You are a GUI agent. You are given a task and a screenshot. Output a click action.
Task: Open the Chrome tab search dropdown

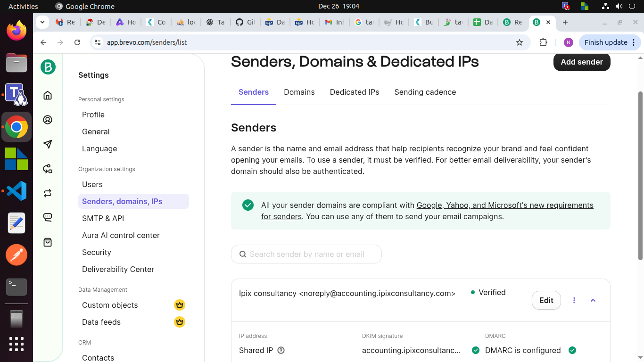coord(42,22)
